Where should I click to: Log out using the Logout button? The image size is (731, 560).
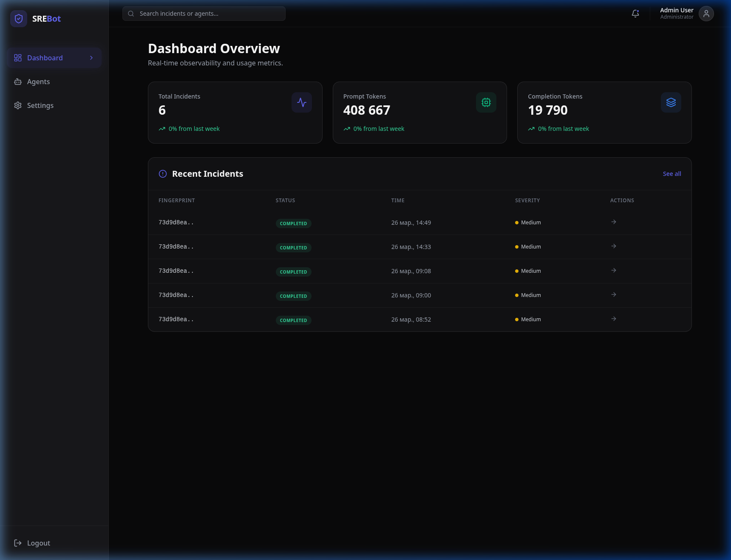pyautogui.click(x=54, y=543)
